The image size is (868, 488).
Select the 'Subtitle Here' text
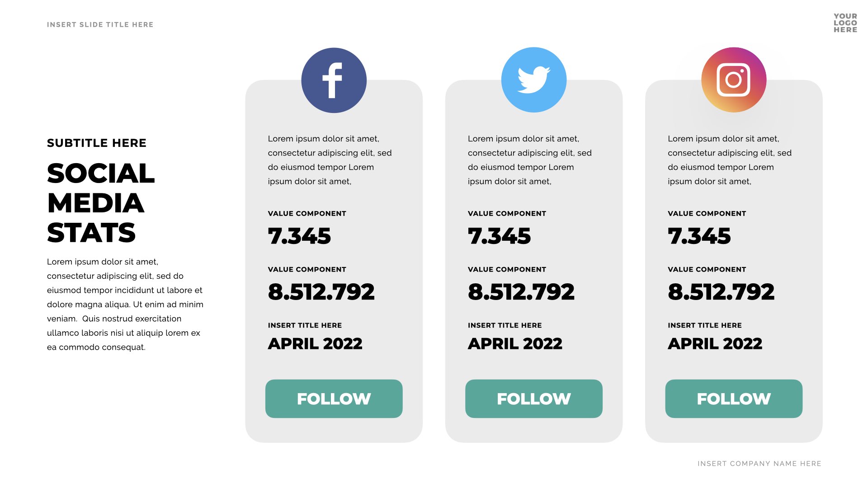(x=97, y=143)
